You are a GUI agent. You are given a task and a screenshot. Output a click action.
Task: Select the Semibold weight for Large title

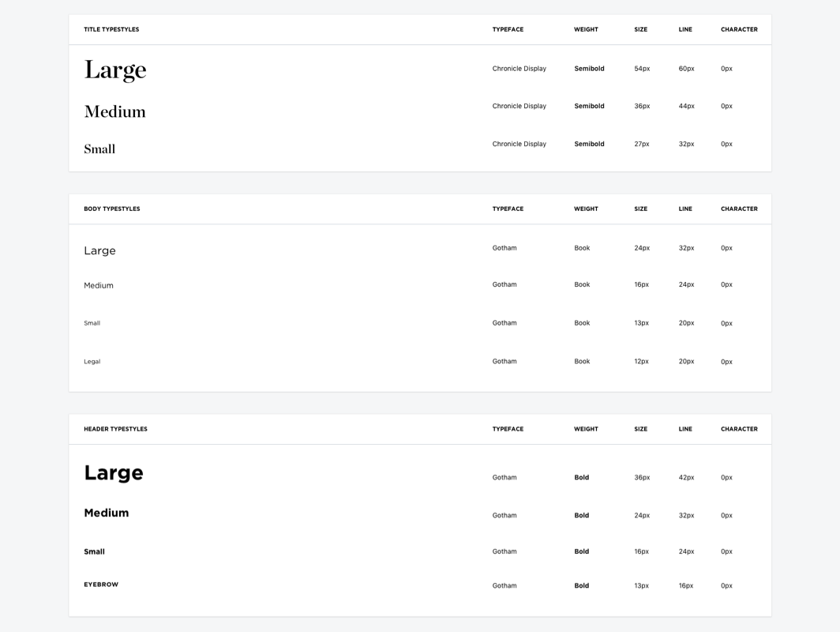[589, 68]
